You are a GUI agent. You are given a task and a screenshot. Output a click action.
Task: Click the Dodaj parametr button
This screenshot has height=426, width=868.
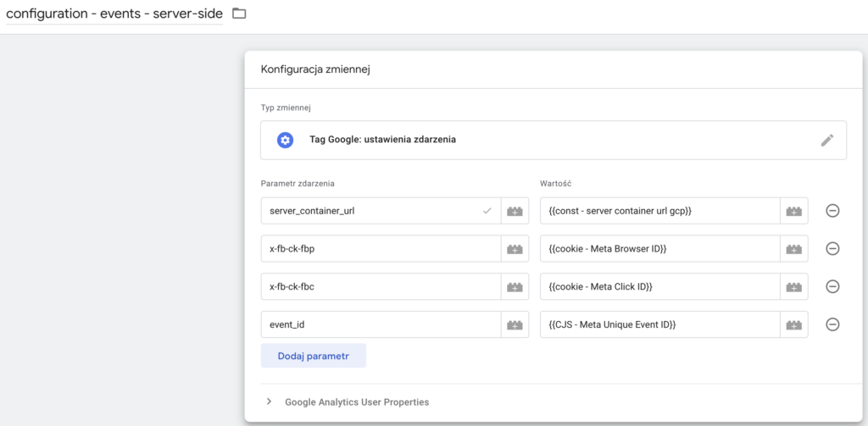(x=313, y=356)
